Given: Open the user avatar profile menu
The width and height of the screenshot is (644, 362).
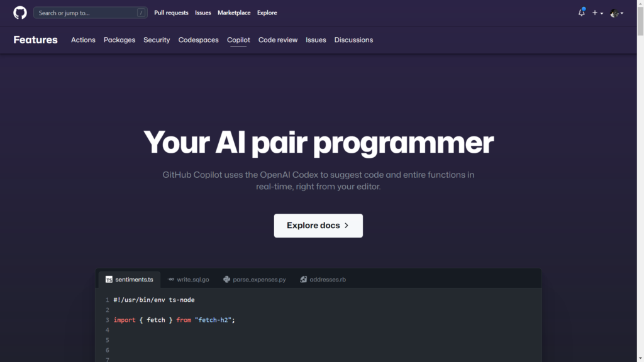Looking at the screenshot, I should pyautogui.click(x=616, y=13).
